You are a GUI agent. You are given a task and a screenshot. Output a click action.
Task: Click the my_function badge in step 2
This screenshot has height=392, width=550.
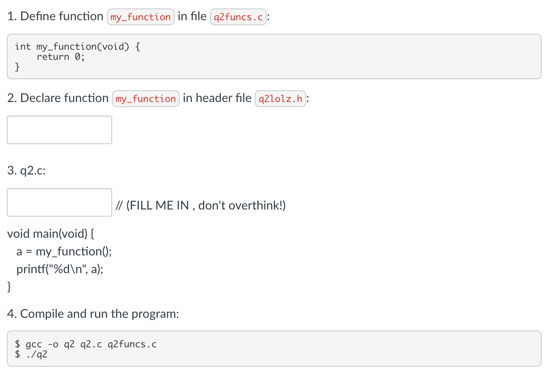[x=146, y=98]
